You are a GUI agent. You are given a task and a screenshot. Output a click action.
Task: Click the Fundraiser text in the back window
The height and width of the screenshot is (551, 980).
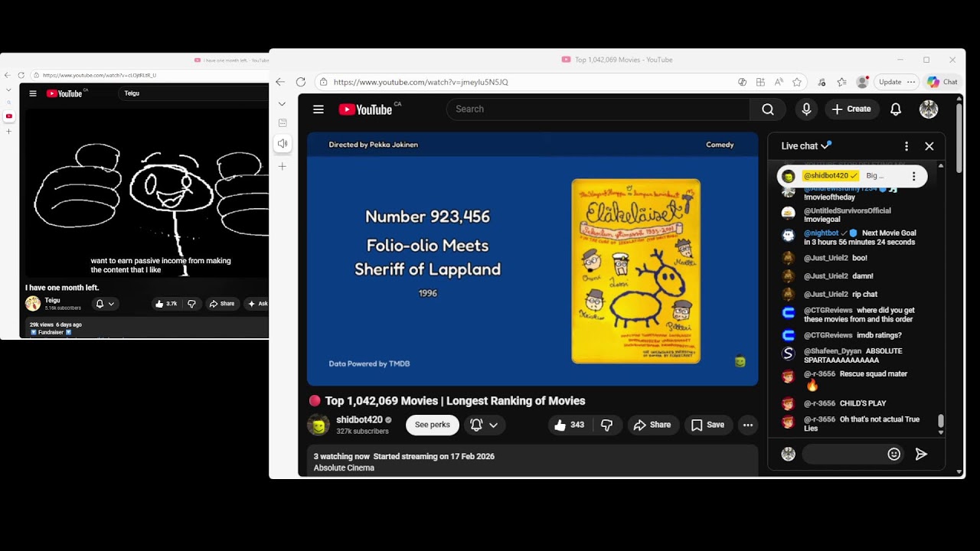click(x=51, y=332)
